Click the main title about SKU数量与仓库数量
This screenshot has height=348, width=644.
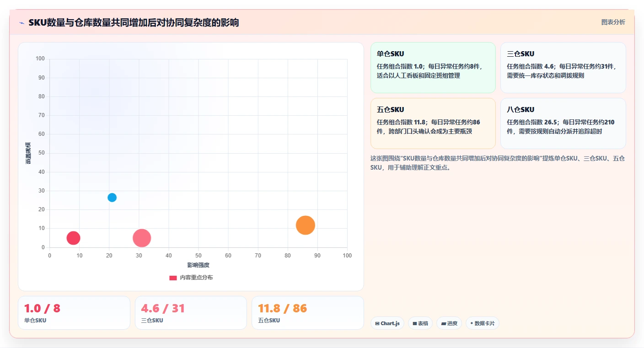(x=134, y=22)
